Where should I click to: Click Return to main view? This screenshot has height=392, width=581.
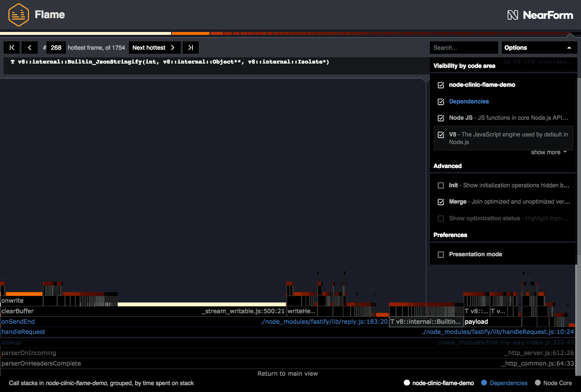[x=288, y=373]
